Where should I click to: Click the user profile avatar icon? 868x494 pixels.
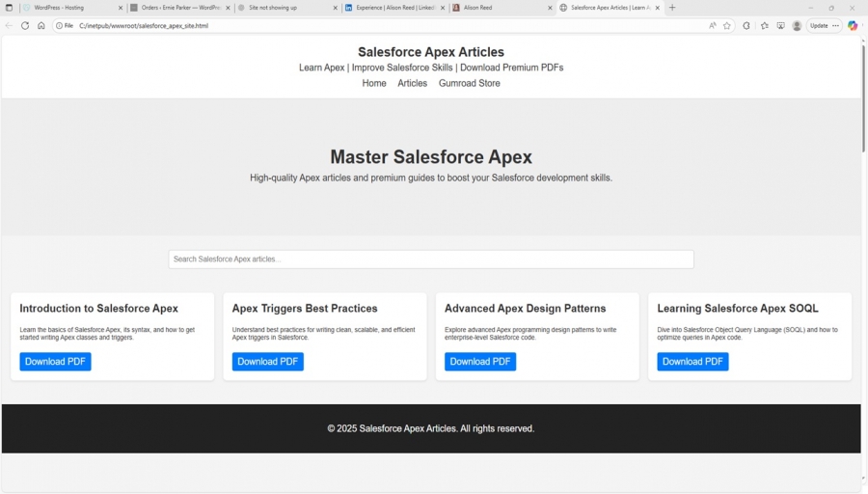coord(797,26)
